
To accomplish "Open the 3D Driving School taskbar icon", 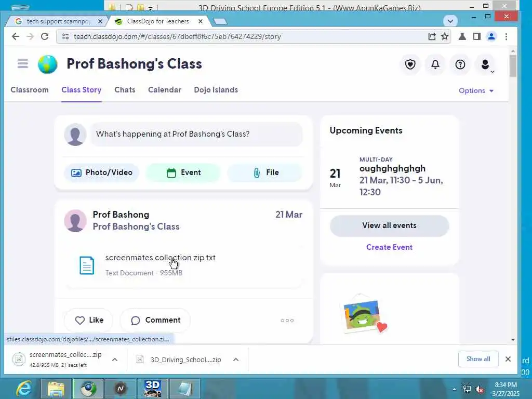I will [x=153, y=389].
